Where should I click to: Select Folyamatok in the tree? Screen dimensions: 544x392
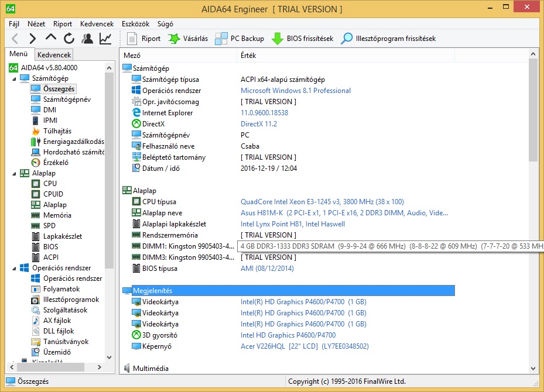coord(61,289)
